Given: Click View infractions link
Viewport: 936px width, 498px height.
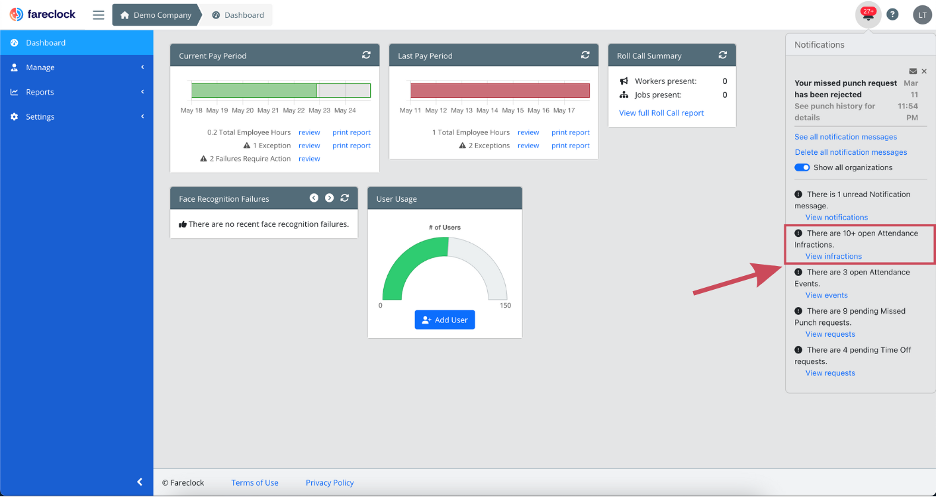Looking at the screenshot, I should (x=833, y=256).
